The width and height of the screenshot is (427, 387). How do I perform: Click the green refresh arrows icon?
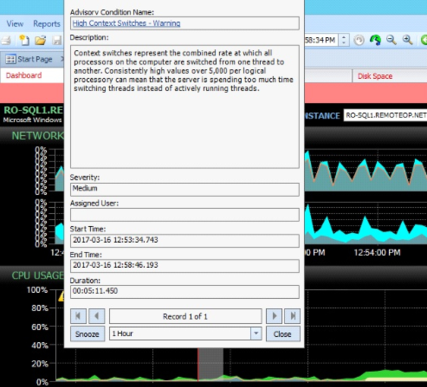point(375,40)
